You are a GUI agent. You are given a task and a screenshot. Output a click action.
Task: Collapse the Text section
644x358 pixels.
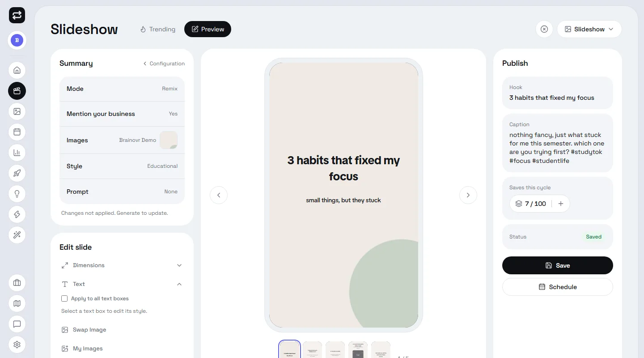122,284
